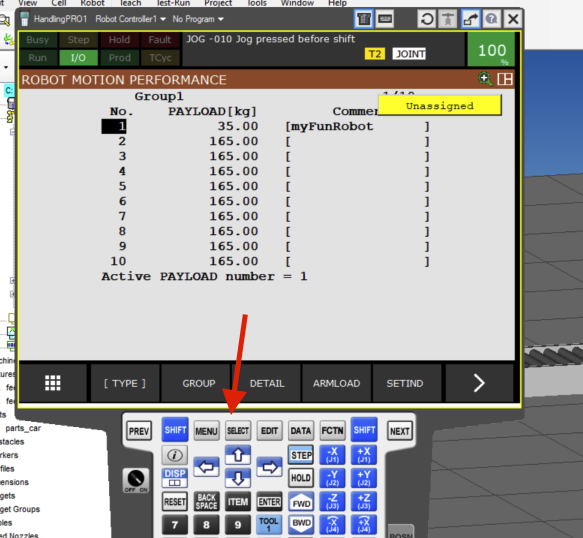The width and height of the screenshot is (583, 538).
Task: Click the left arrow cursor key
Action: pyautogui.click(x=206, y=467)
